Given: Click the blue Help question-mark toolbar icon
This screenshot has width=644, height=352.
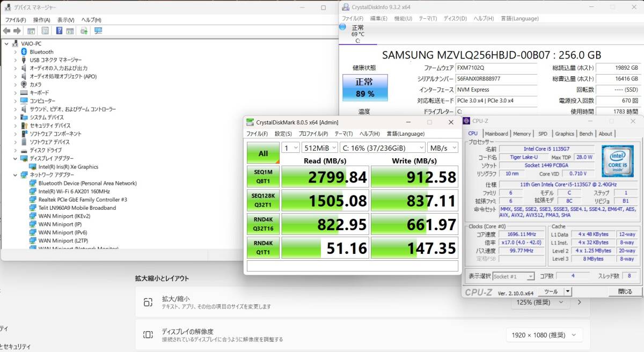Looking at the screenshot, I should (x=59, y=31).
